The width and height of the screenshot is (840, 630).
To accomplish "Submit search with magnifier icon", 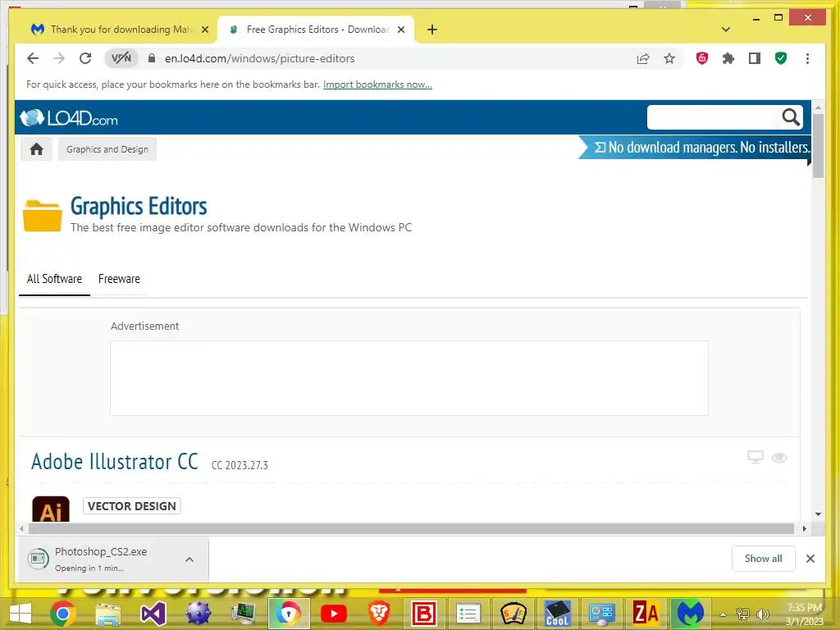I will pos(790,116).
